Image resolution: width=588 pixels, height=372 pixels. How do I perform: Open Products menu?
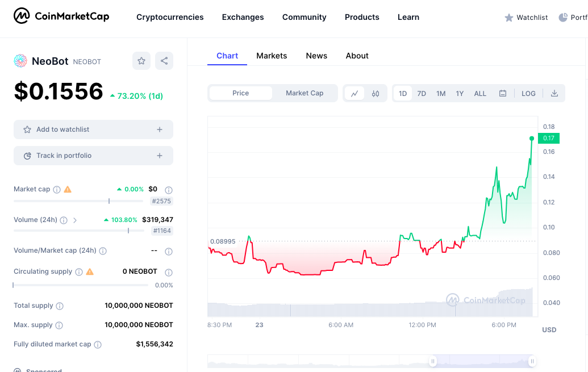[362, 17]
